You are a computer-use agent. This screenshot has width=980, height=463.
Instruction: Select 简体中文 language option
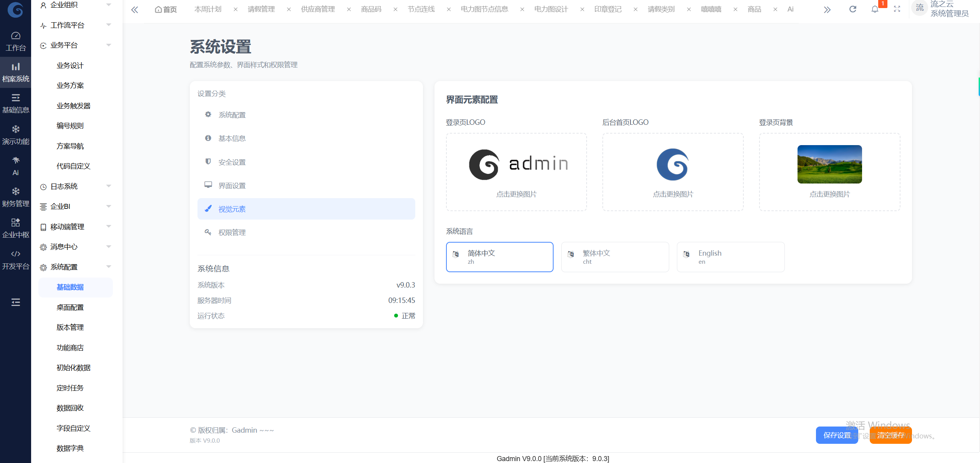(499, 257)
